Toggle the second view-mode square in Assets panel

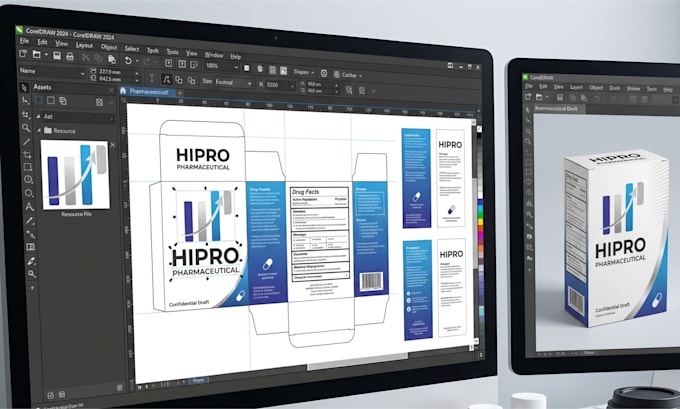click(x=51, y=100)
